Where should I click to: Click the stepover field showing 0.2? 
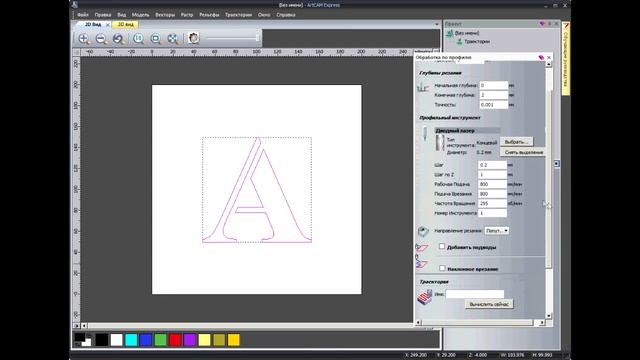tap(492, 165)
